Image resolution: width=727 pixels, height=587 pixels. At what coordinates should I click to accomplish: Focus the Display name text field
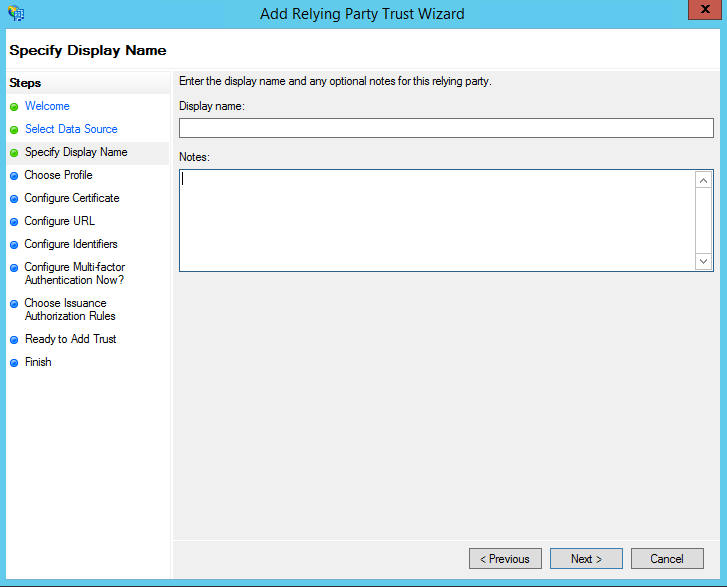coord(445,127)
